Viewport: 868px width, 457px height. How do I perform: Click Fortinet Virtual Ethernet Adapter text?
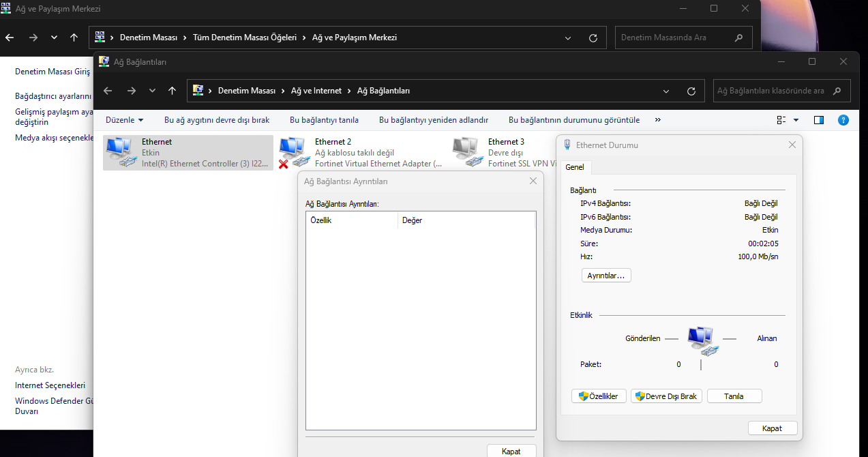point(378,164)
